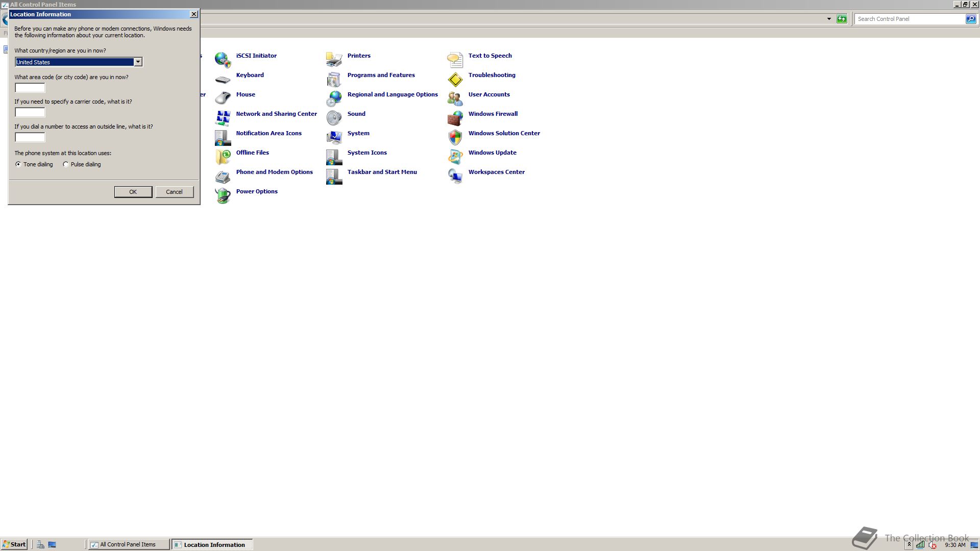
Task: Open the Start menu
Action: coord(14,544)
